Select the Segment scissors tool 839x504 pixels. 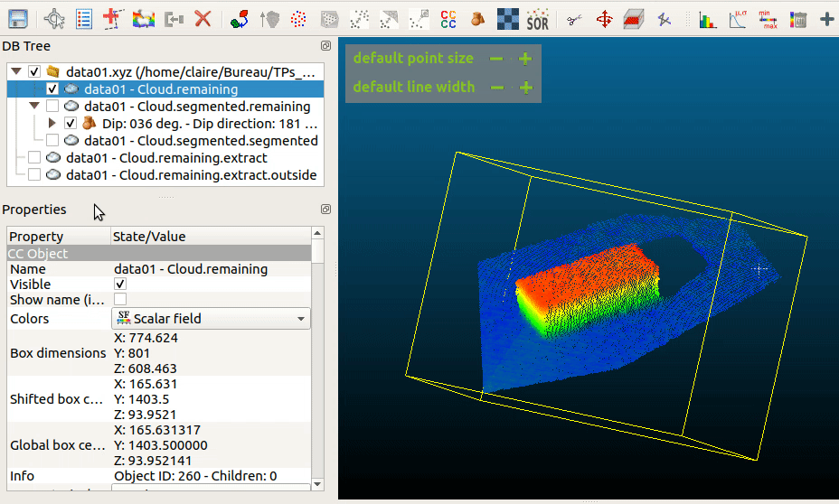coord(574,20)
